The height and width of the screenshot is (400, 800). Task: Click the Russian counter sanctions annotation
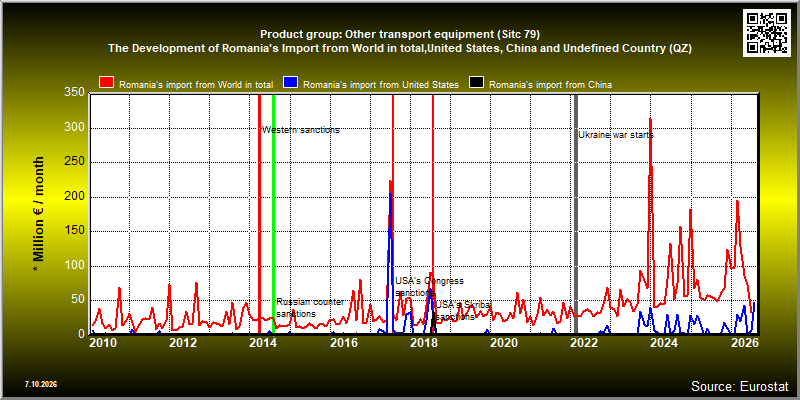(310, 308)
